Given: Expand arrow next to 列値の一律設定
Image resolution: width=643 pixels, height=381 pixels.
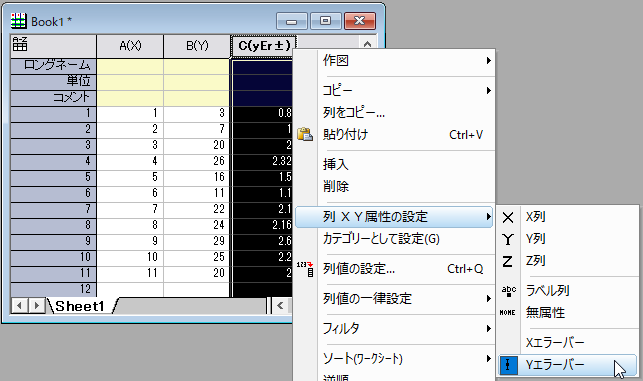Looking at the screenshot, I should click(x=488, y=298).
